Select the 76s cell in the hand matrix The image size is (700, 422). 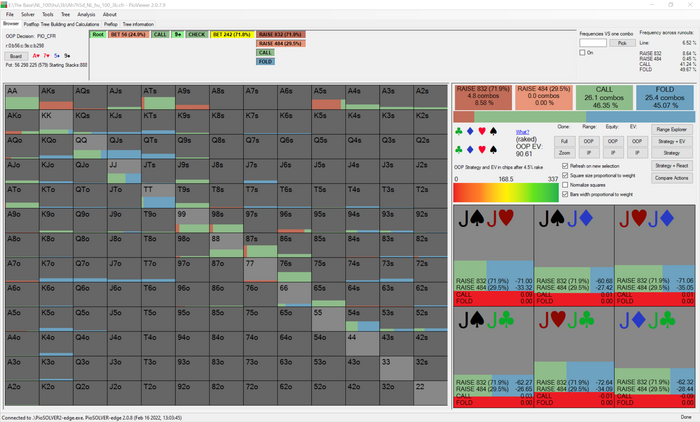(x=295, y=270)
